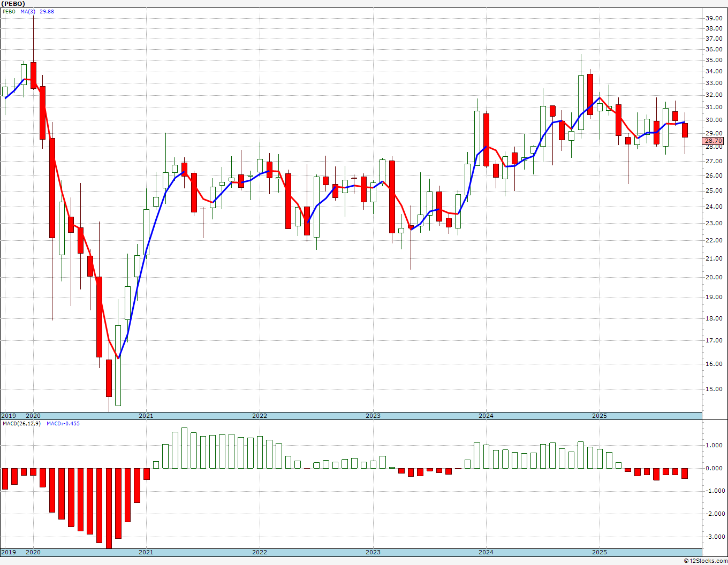This screenshot has width=728, height=565.
Task: Select the MA(3) value 29.88
Action: point(47,11)
